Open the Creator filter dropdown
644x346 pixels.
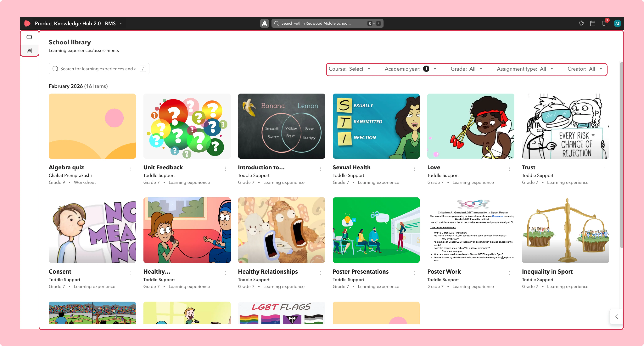coord(585,69)
